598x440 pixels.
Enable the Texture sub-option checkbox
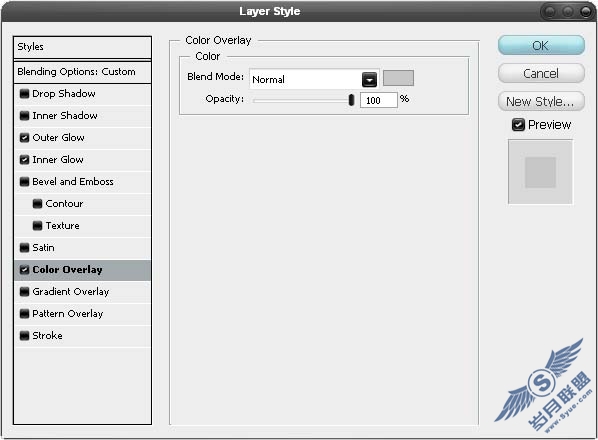pyautogui.click(x=37, y=226)
